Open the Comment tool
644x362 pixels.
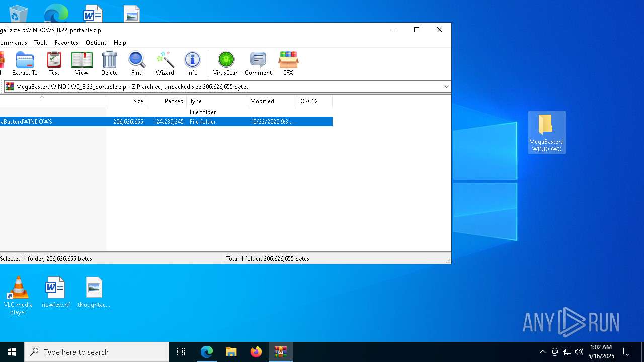tap(258, 63)
